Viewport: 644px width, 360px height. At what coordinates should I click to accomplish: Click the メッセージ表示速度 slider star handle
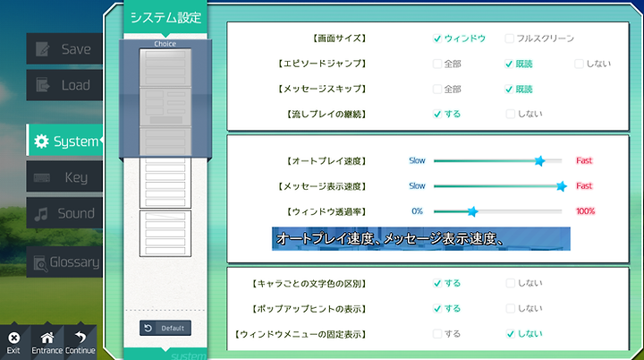coord(562,186)
